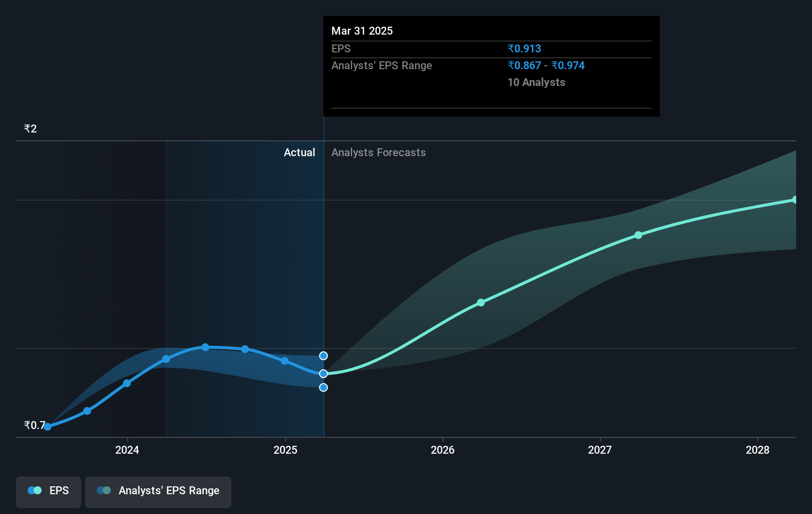
Task: Select the upper analyst range marker at Mar 2025
Action: 323,356
